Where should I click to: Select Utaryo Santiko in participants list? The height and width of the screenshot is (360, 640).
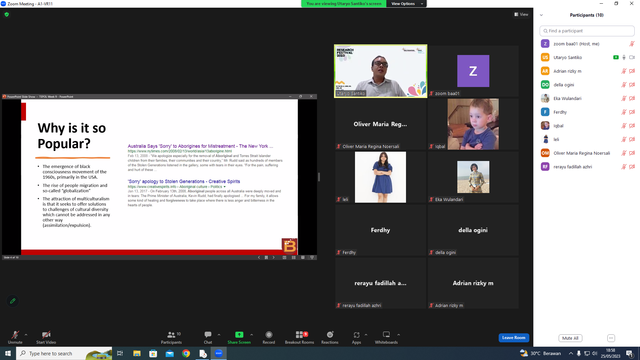587,57
